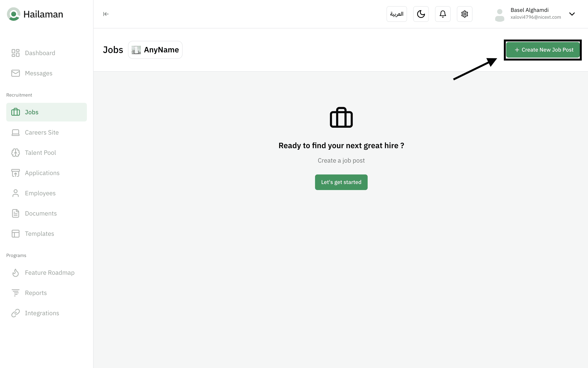588x368 pixels.
Task: Click the Messages envelope icon
Action: tap(16, 73)
